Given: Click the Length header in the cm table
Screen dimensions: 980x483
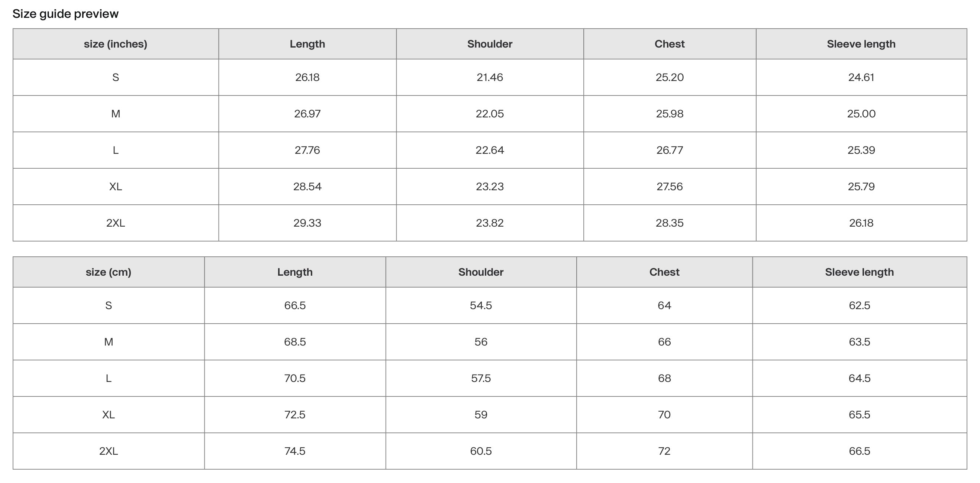Looking at the screenshot, I should coord(294,272).
